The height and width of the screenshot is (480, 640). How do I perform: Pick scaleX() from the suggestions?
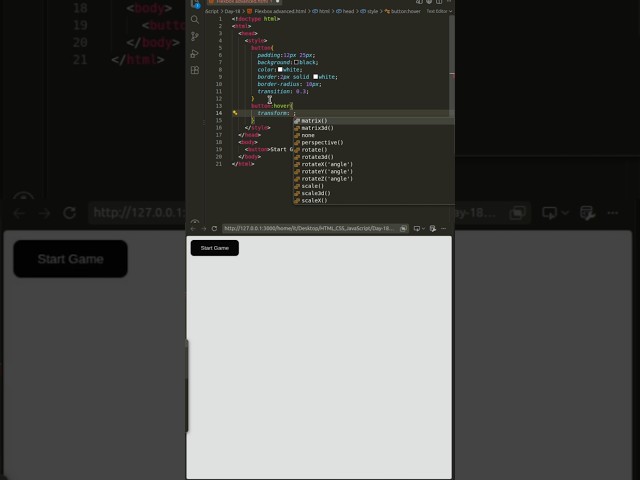pos(374,201)
